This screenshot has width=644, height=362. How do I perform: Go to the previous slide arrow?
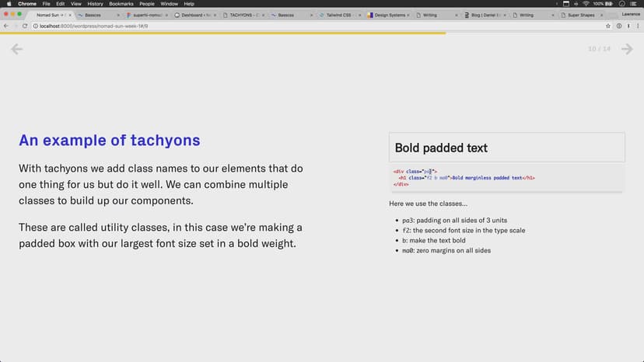[16, 50]
